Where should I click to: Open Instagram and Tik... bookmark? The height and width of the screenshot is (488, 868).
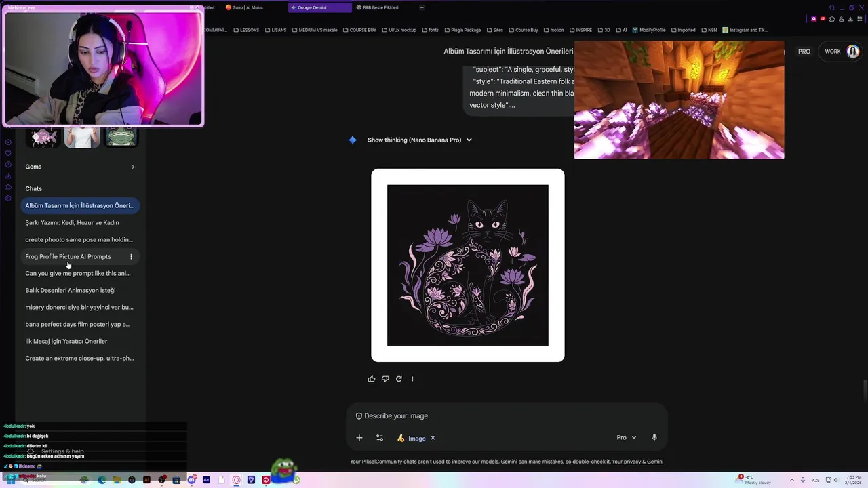745,30
